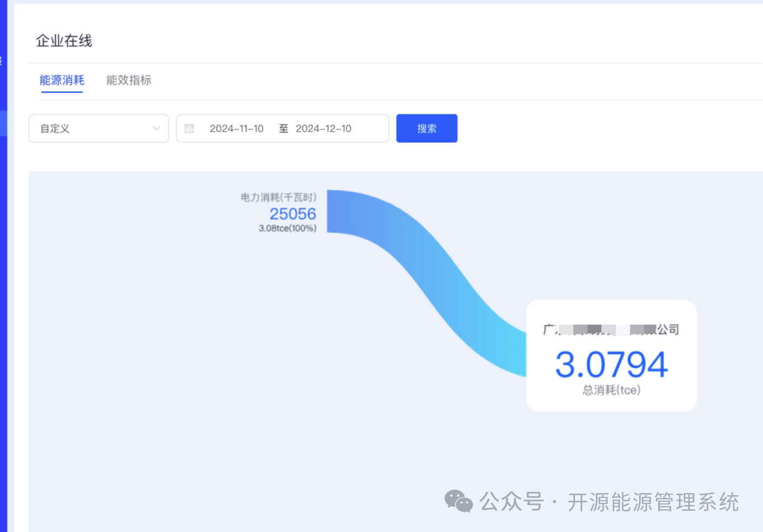Select the end date 2024-12-10 field

click(x=324, y=129)
